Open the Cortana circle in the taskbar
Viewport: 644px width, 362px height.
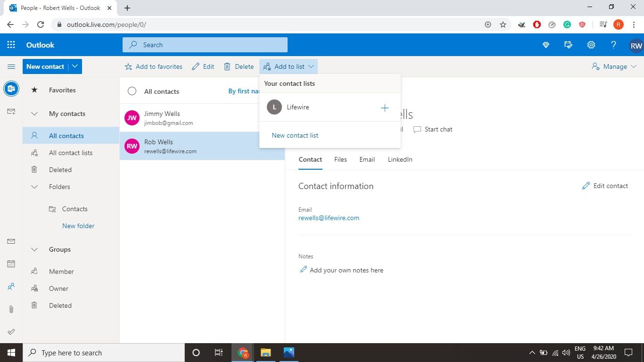coord(196,353)
